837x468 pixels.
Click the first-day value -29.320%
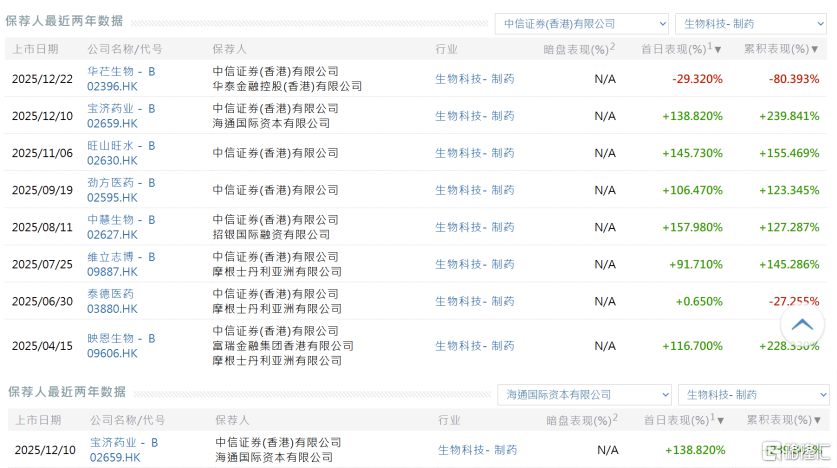click(697, 78)
